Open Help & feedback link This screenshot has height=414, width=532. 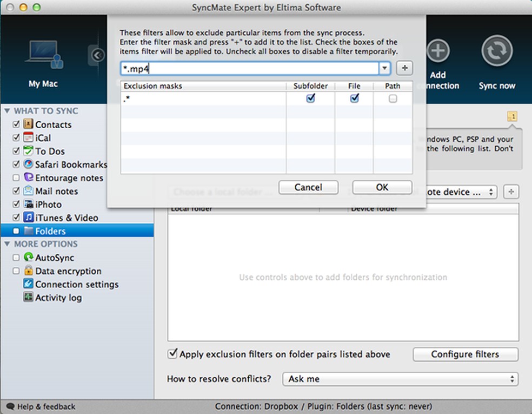click(x=46, y=406)
